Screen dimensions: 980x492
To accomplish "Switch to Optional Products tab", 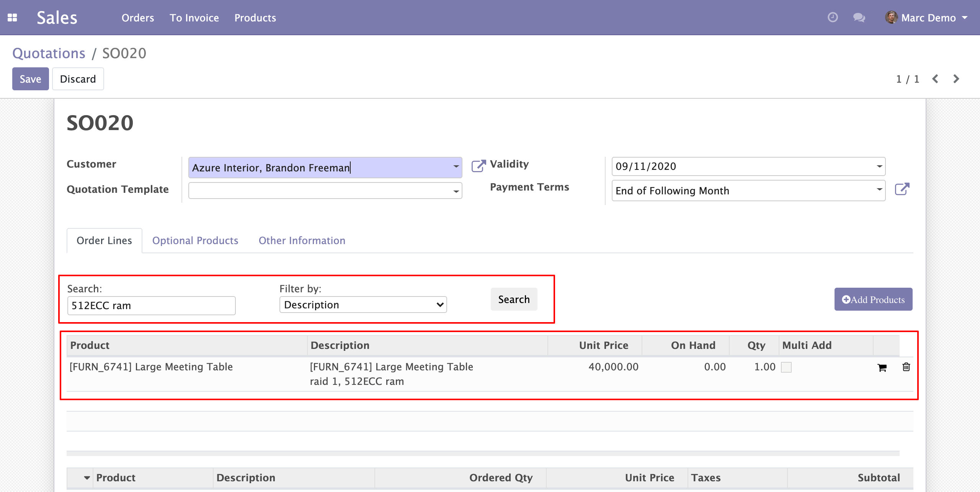I will pos(195,240).
